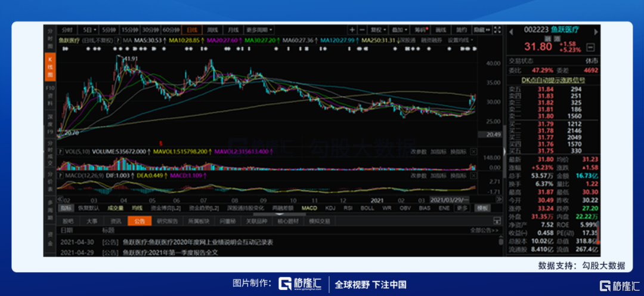
Task: Select RSI indicator
Action: 348,208
